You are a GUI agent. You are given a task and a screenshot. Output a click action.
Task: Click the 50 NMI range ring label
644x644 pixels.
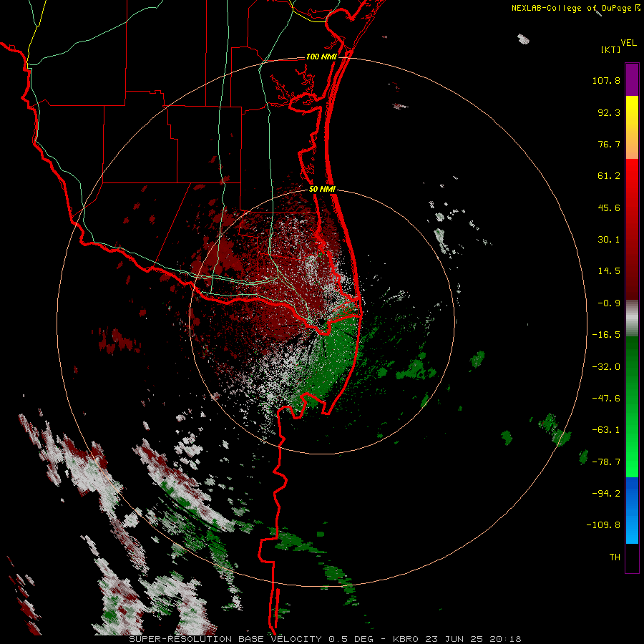coord(323,190)
